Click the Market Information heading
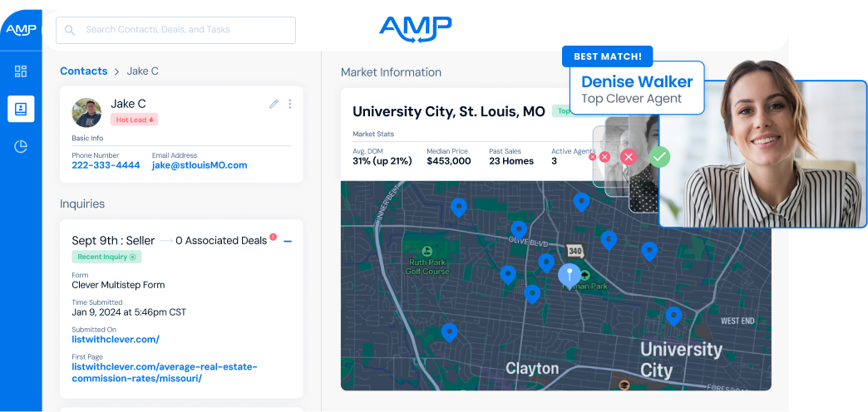Screen dimensions: 868x412 pyautogui.click(x=391, y=72)
